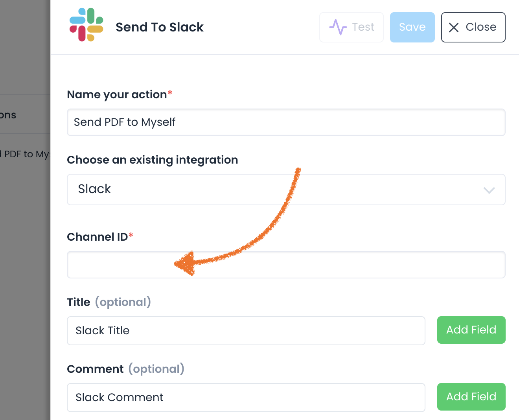This screenshot has height=420, width=519.
Task: Click the 'Name your action' label
Action: coord(117,95)
